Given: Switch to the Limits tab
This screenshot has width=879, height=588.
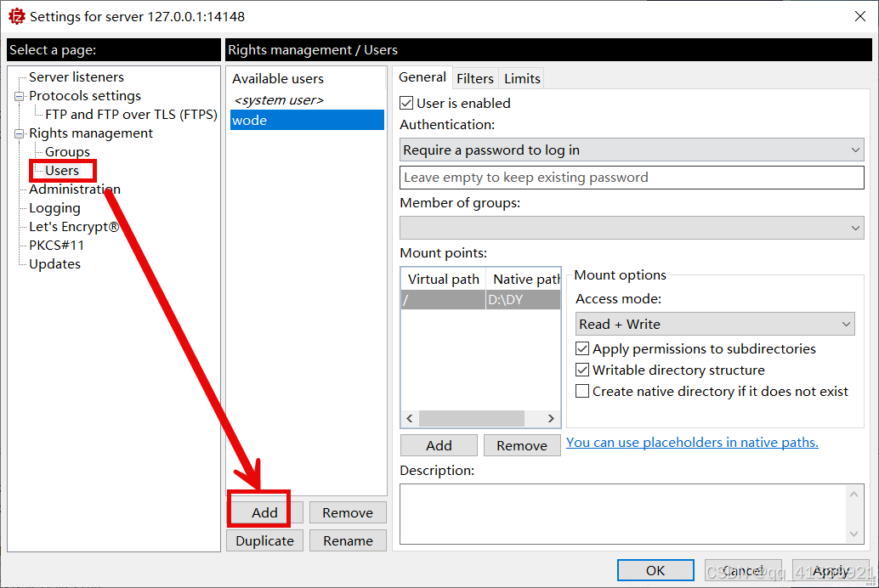Looking at the screenshot, I should (522, 79).
